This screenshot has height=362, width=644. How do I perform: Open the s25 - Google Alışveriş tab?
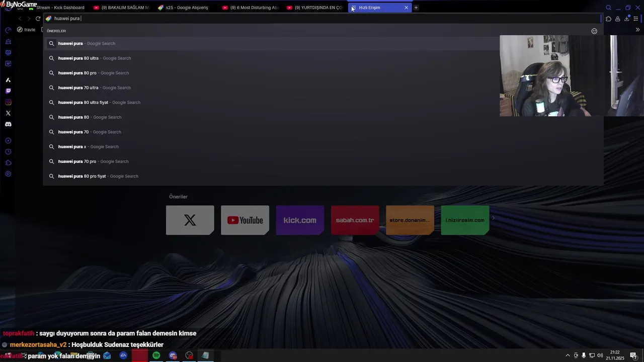click(x=186, y=8)
